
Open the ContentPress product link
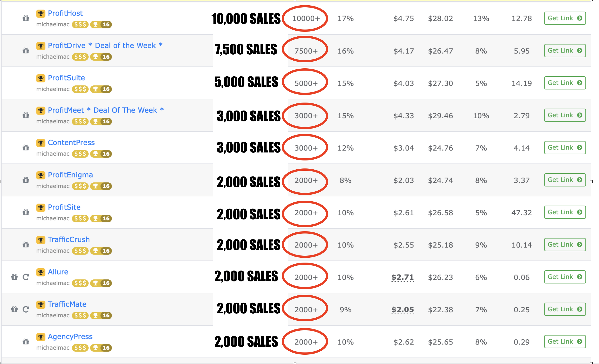coord(71,142)
